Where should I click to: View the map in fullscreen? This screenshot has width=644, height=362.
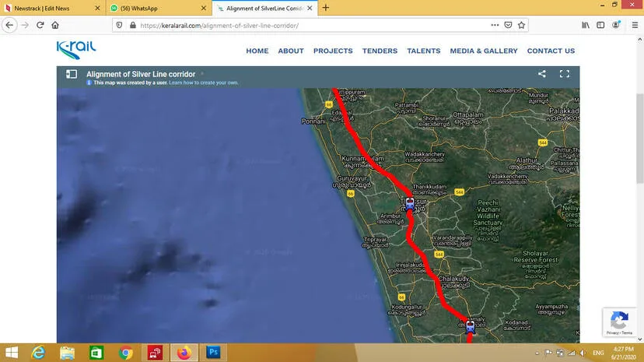point(565,75)
